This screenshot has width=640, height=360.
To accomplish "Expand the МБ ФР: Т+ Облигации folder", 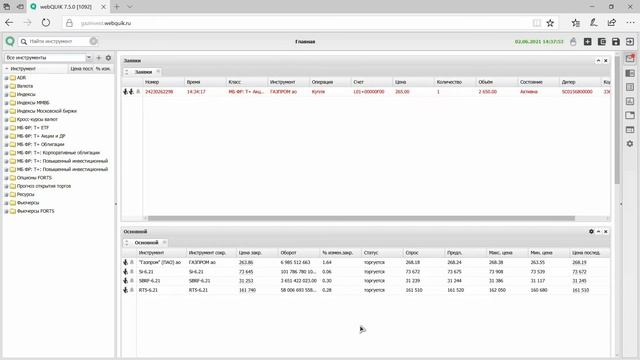I will coord(6,144).
